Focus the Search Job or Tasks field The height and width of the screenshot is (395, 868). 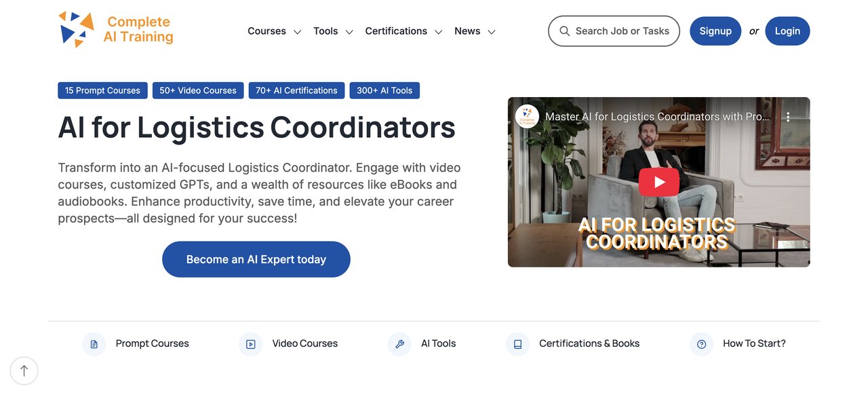(622, 31)
